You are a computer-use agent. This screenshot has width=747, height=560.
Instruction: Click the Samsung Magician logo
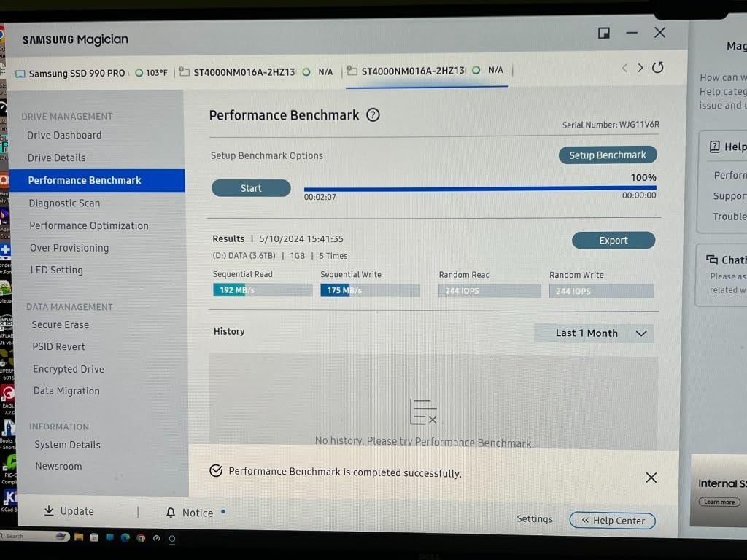coord(75,39)
